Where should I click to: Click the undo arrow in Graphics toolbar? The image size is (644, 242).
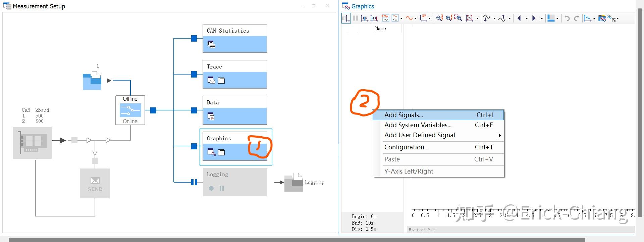pos(567,18)
